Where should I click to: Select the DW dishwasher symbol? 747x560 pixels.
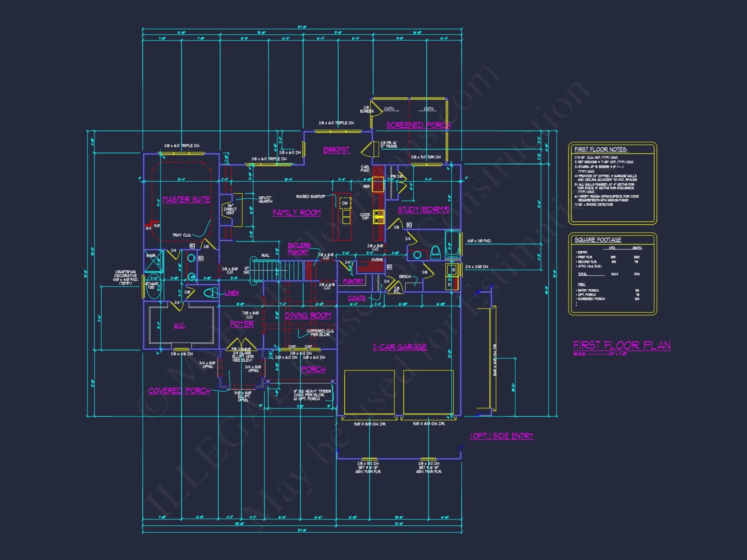(345, 203)
